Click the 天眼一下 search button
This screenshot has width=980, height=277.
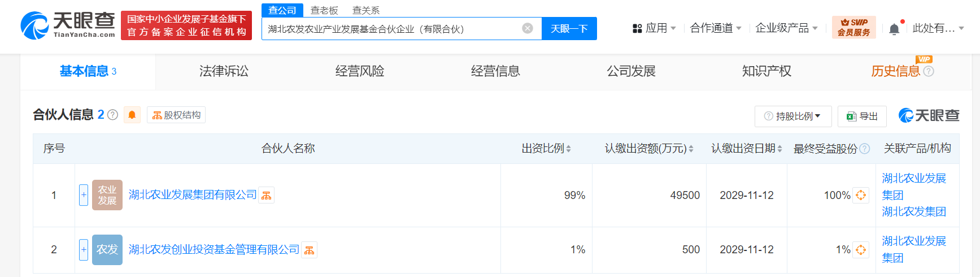point(569,28)
